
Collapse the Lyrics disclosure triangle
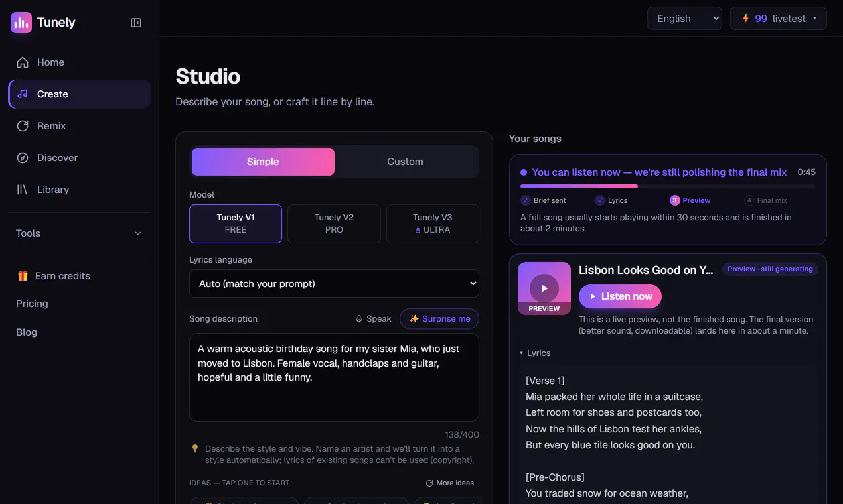pos(522,353)
